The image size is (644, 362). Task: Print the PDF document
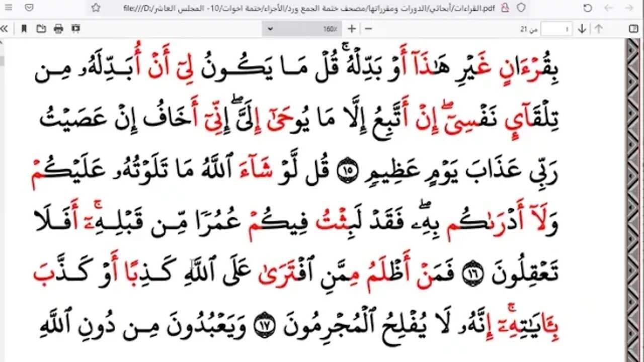click(58, 29)
